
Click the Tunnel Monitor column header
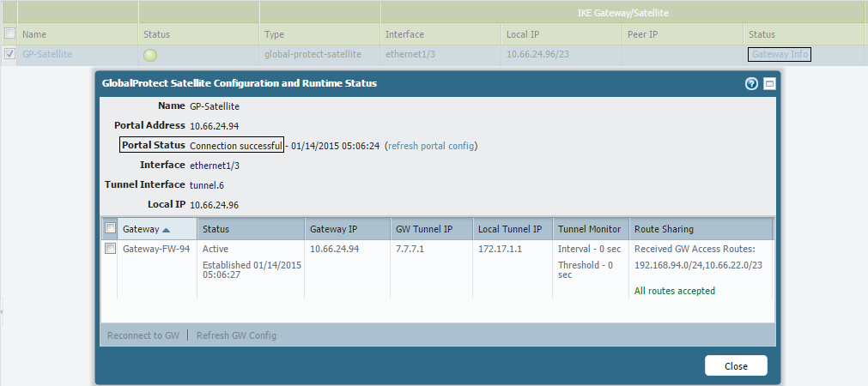(591, 229)
